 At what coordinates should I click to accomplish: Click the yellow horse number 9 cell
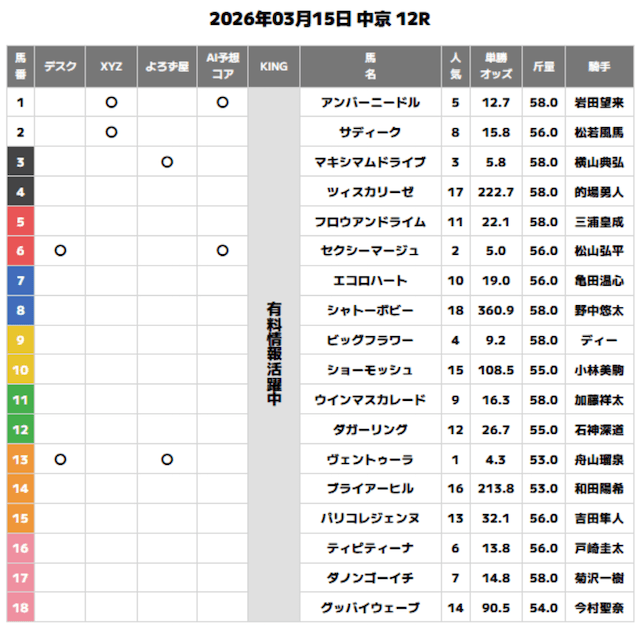pos(20,340)
